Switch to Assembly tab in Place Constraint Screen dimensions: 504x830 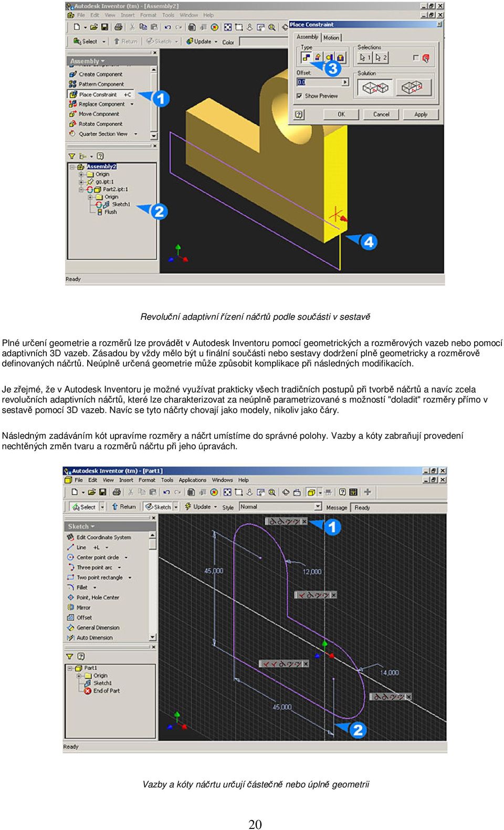[308, 37]
